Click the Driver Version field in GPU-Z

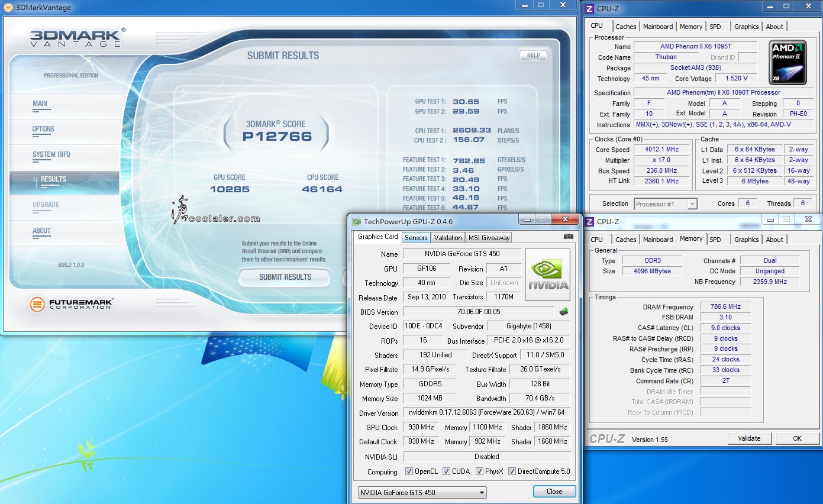coord(487,412)
